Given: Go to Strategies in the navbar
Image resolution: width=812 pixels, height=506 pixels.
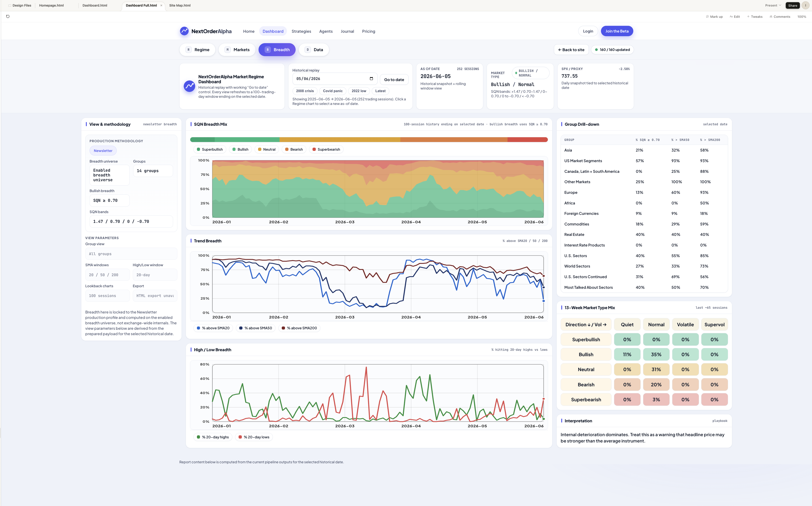Looking at the screenshot, I should [301, 31].
